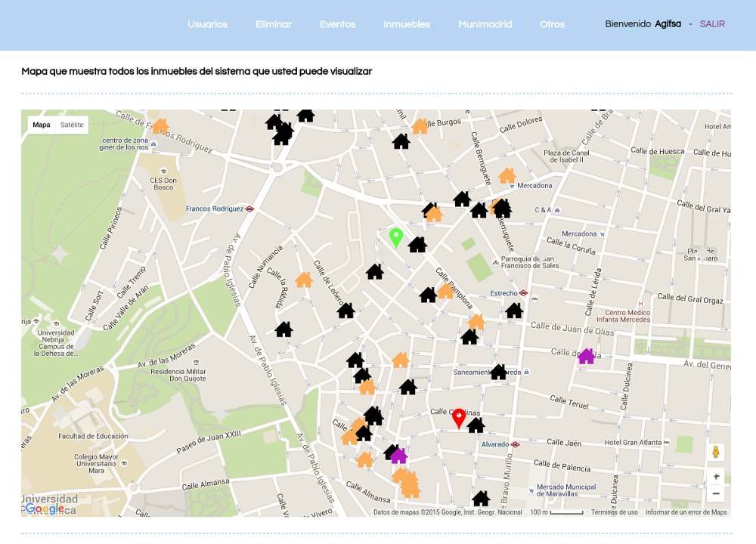Click the green location pin marker
The height and width of the screenshot is (544, 756).
395,238
